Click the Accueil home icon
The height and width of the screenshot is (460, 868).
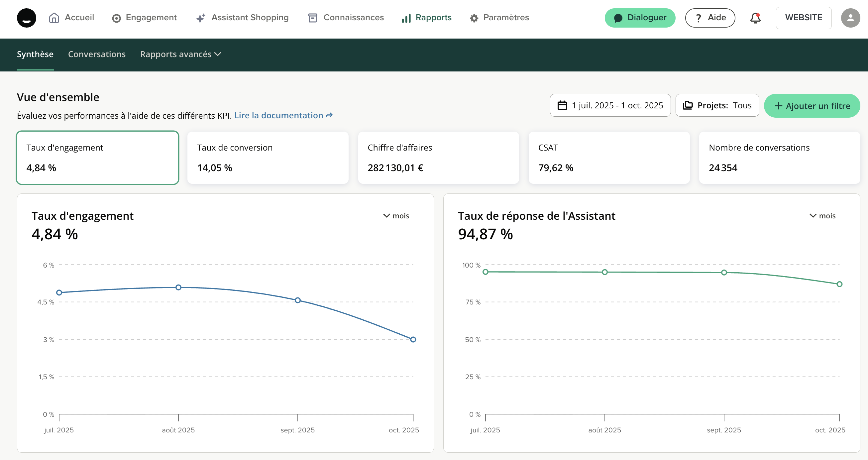(54, 18)
